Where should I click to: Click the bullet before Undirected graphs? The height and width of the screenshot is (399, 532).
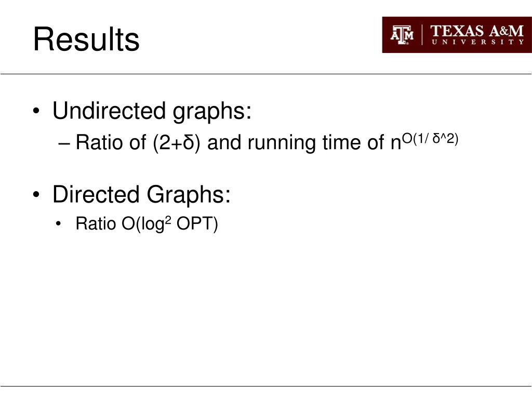pyautogui.click(x=36, y=111)
